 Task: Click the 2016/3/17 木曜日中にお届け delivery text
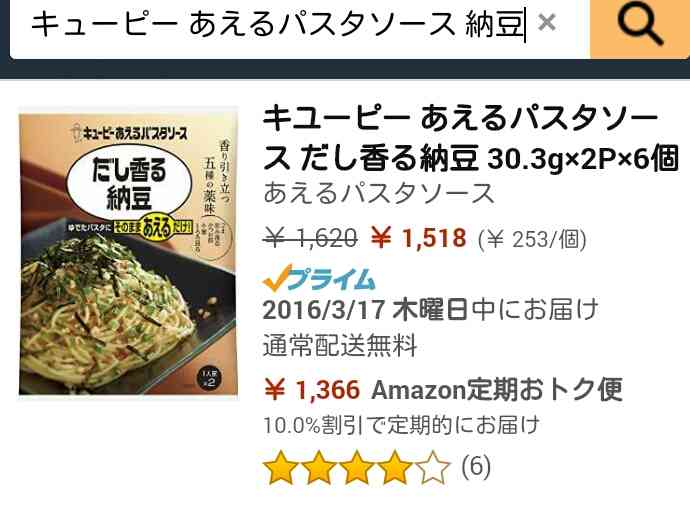pos(430,309)
